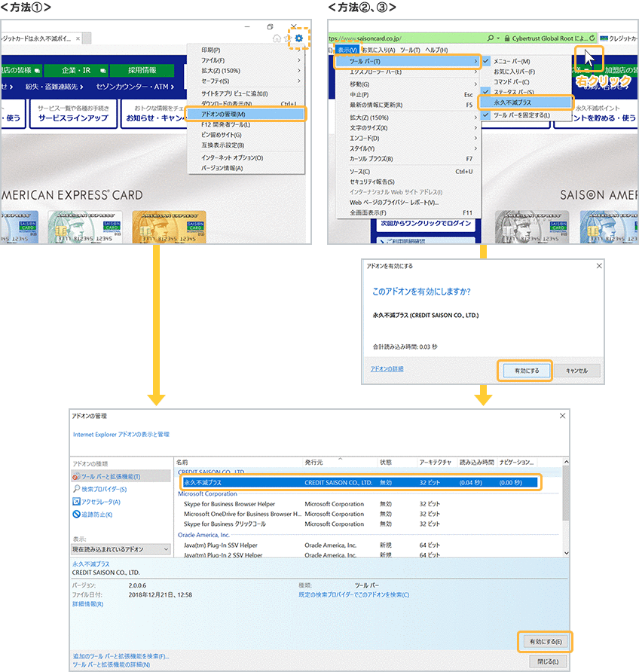Image resolution: width=639 pixels, height=672 pixels.
Task: Open the 現在読み込まれているアドオン dropdown
Action: [121, 549]
